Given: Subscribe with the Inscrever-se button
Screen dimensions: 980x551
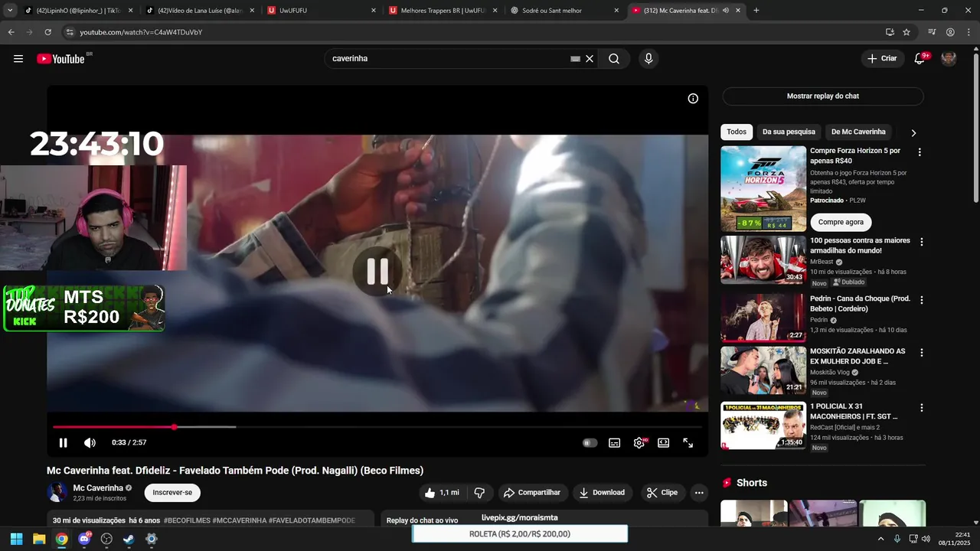Looking at the screenshot, I should 172,493.
